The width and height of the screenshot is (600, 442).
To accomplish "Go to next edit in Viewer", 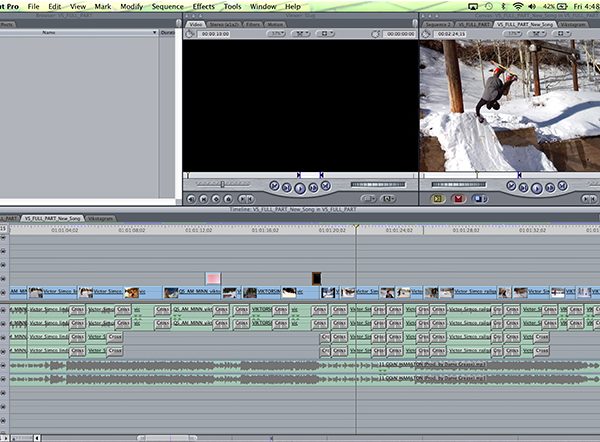I will tap(325, 186).
